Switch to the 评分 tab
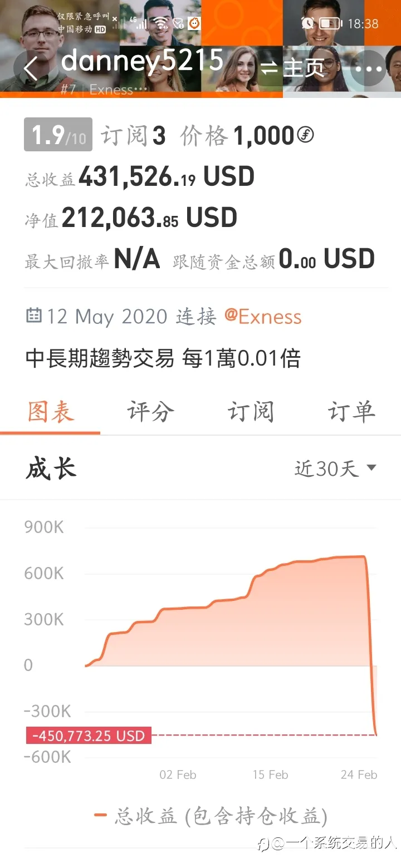 point(150,412)
